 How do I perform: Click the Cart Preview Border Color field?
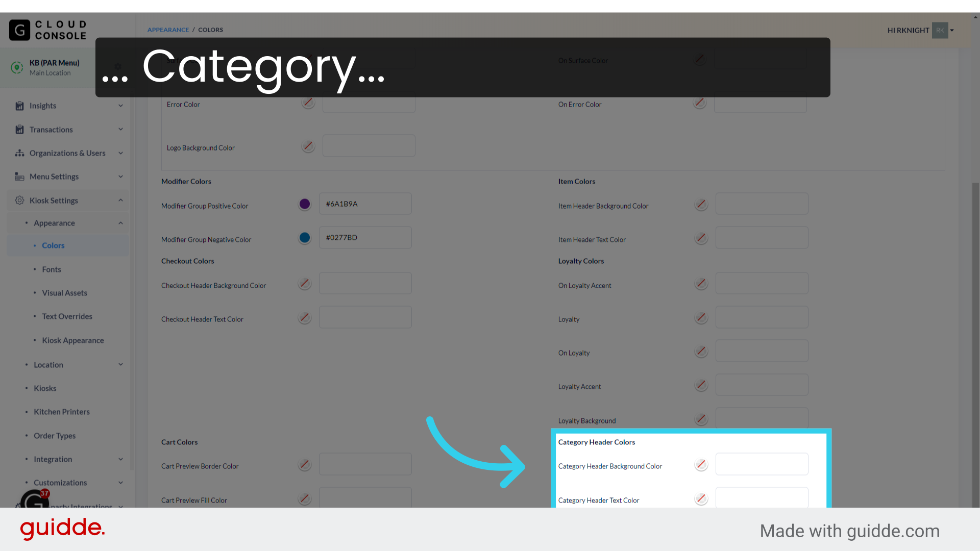coord(365,464)
